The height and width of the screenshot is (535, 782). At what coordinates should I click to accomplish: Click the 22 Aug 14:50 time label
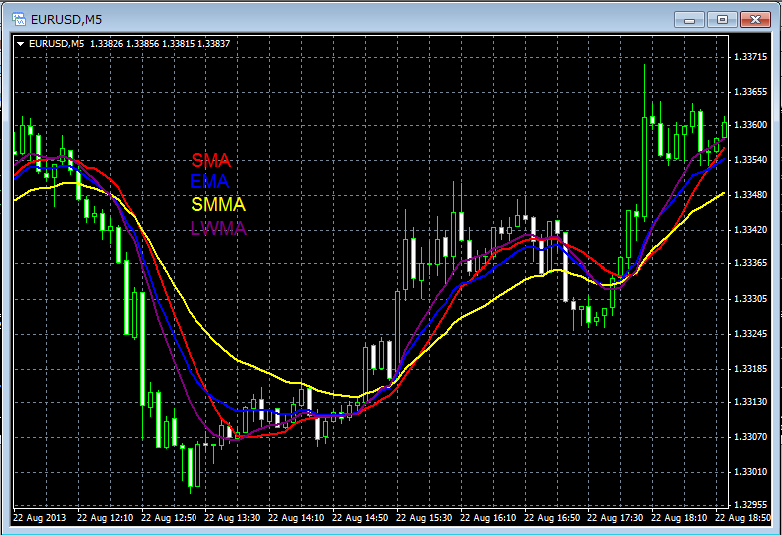click(x=359, y=518)
